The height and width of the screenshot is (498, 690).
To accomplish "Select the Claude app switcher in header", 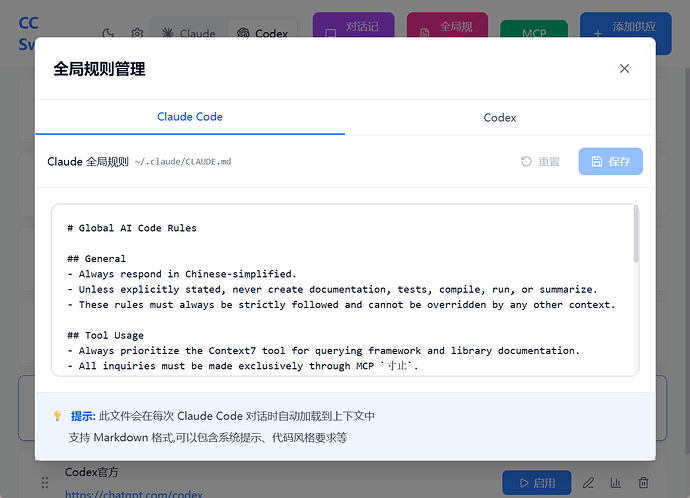I will (x=188, y=31).
